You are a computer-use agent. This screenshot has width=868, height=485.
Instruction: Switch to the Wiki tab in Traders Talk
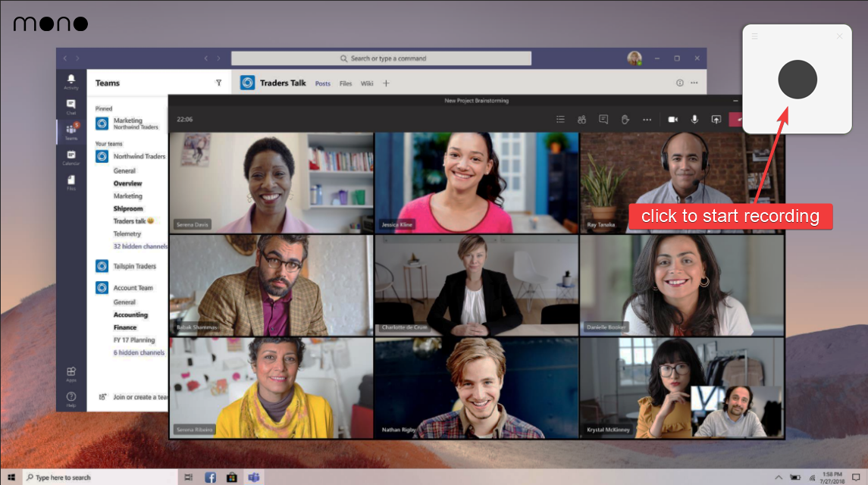pyautogui.click(x=367, y=83)
